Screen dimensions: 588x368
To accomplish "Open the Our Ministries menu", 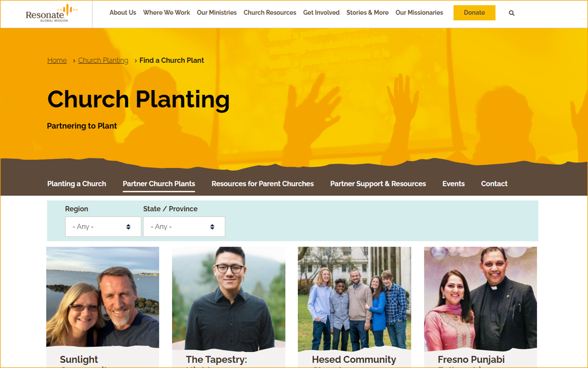I will [216, 13].
